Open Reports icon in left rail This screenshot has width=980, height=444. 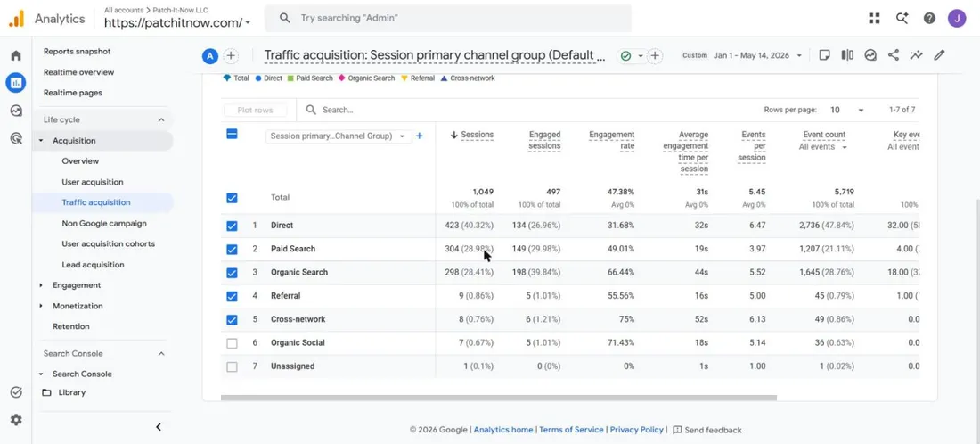tap(16, 83)
